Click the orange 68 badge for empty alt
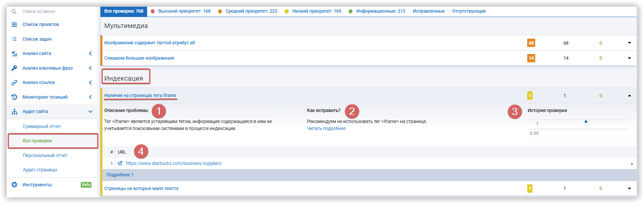644x204 pixels. (531, 43)
